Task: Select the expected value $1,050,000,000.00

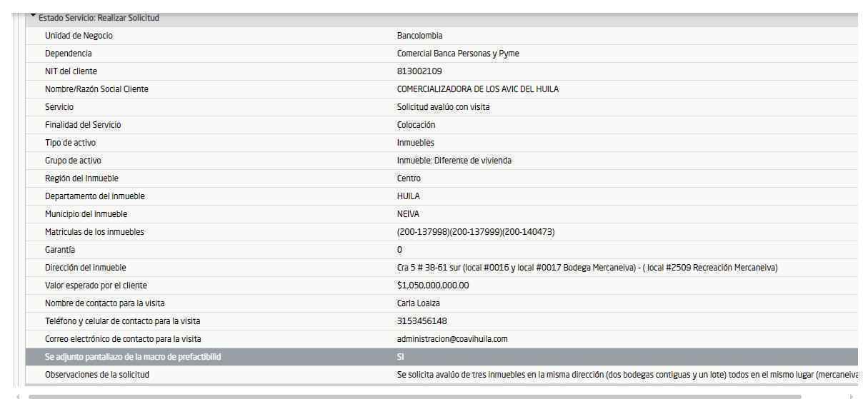Action: [x=433, y=286]
